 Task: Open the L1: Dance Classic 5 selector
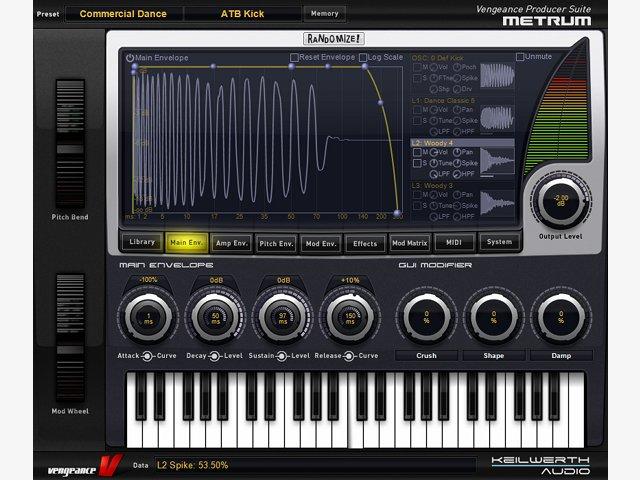tap(443, 100)
